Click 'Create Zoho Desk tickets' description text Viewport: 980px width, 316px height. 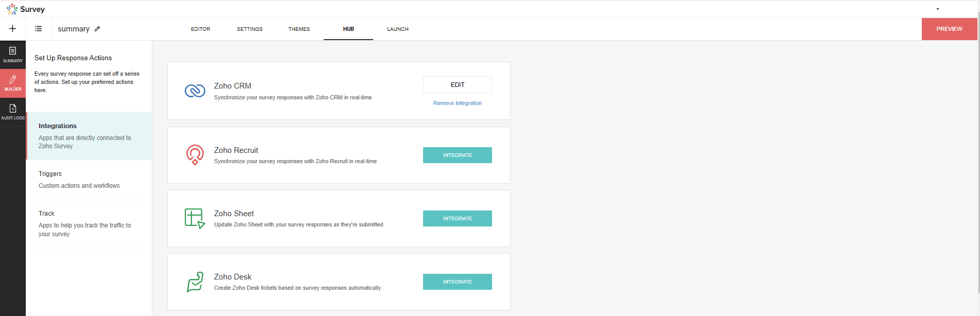pos(297,288)
